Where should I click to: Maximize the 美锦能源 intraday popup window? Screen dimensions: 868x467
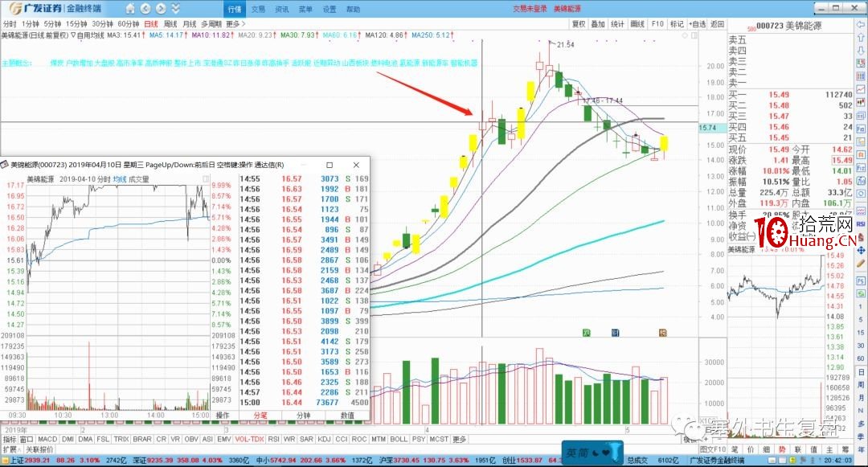pyautogui.click(x=330, y=165)
